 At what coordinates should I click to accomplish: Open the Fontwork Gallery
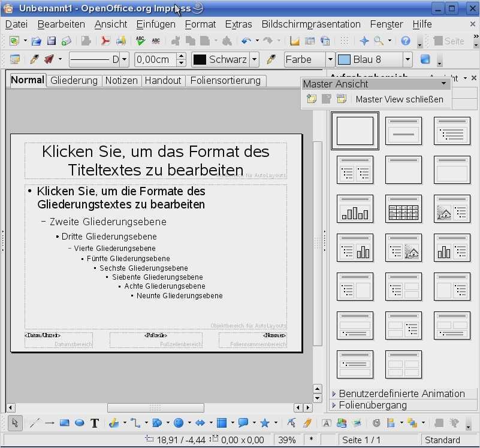[x=325, y=423]
